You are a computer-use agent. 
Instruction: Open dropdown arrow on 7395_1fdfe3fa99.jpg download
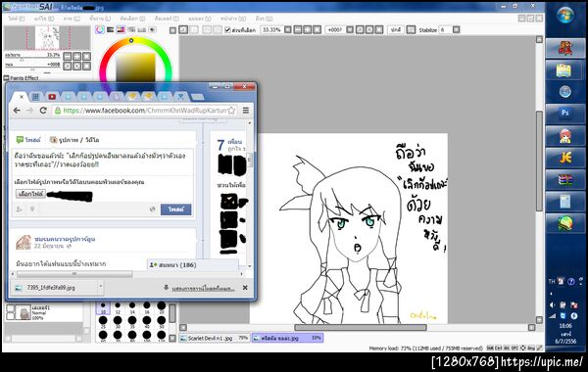click(100, 288)
